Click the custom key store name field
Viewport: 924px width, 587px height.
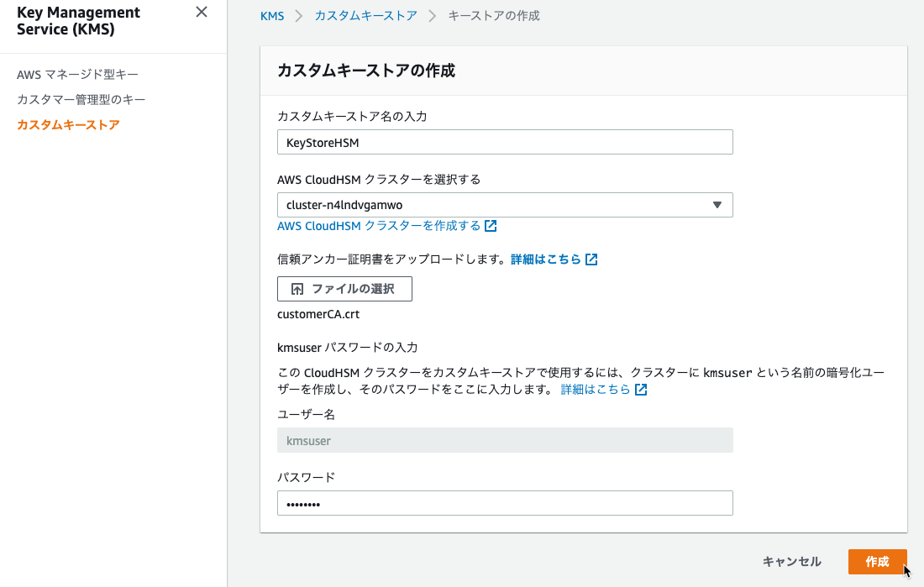(x=505, y=142)
